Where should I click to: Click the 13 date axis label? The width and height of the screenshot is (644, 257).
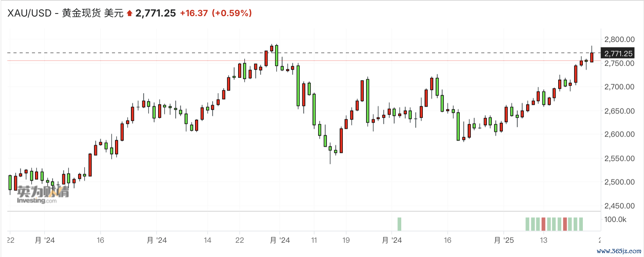[544, 240]
